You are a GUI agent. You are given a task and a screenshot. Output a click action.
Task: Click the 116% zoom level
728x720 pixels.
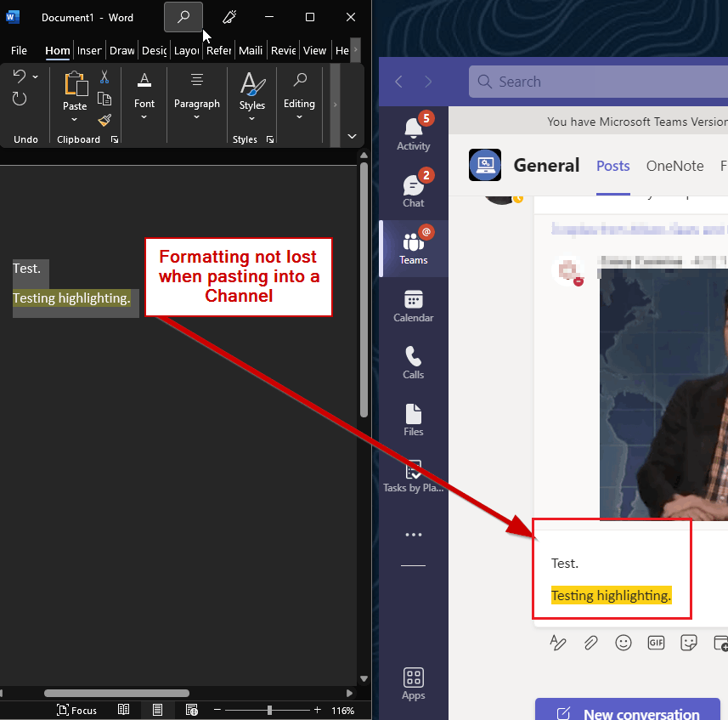pos(342,711)
